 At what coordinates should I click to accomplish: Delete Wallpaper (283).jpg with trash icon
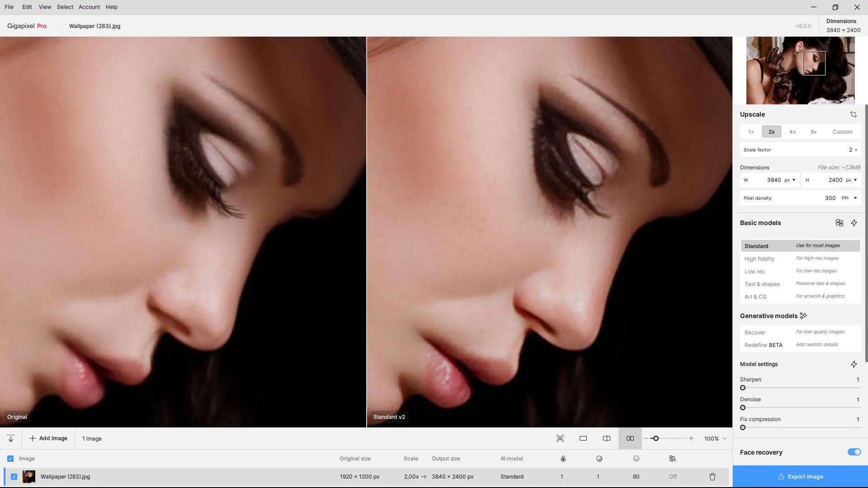click(x=712, y=477)
